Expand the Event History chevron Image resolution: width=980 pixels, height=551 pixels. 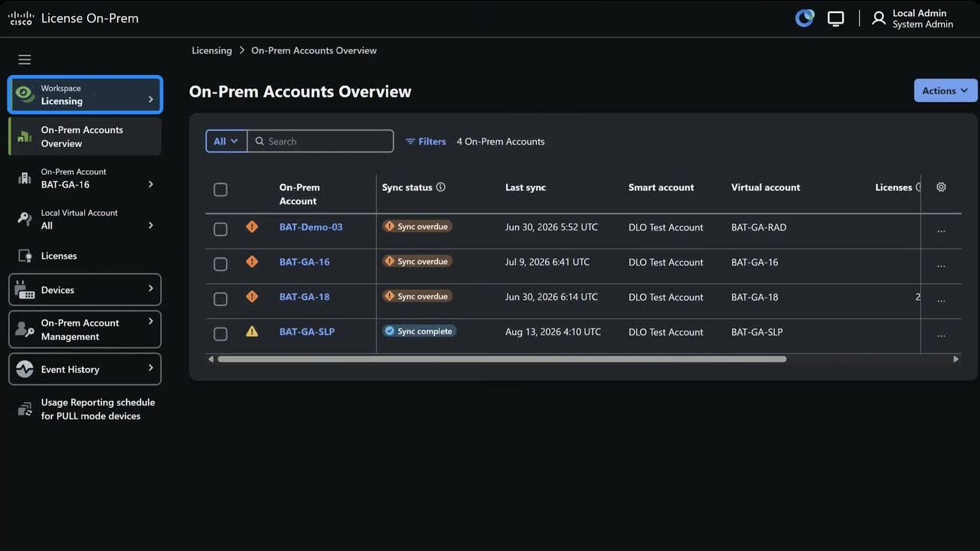point(151,368)
